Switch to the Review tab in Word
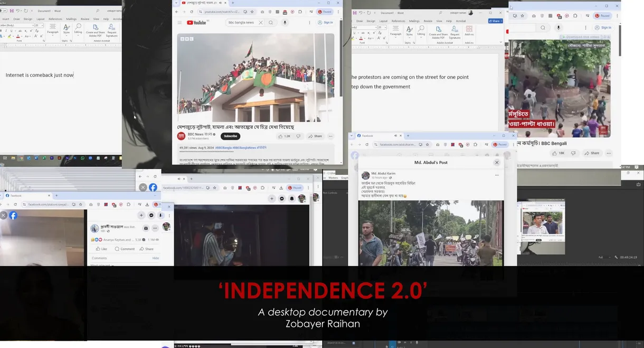The image size is (644, 348). (85, 19)
